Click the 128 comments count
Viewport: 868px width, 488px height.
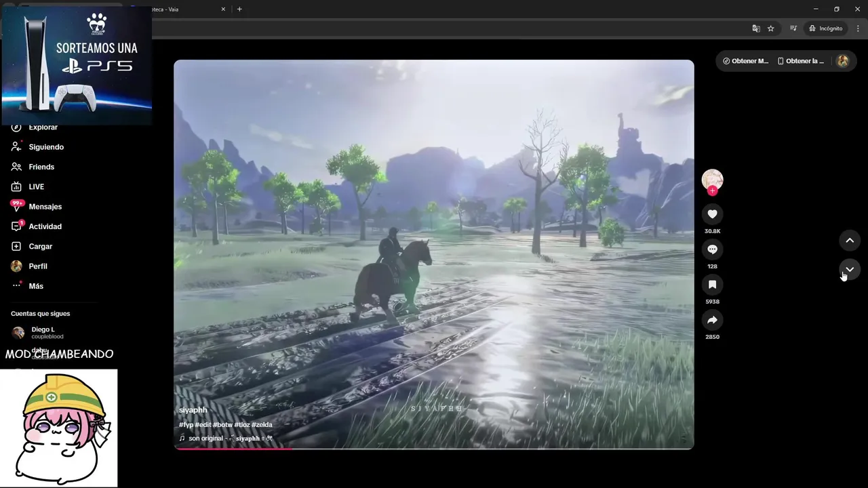[x=712, y=266]
